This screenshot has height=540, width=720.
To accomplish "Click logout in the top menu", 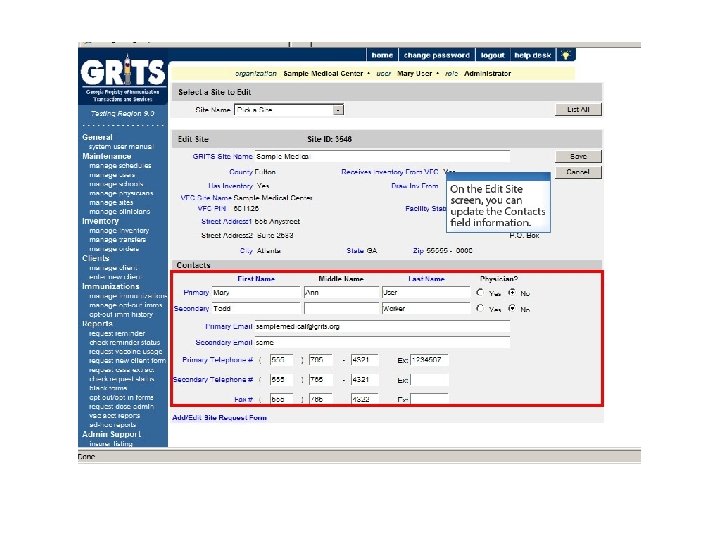I will tap(493, 55).
